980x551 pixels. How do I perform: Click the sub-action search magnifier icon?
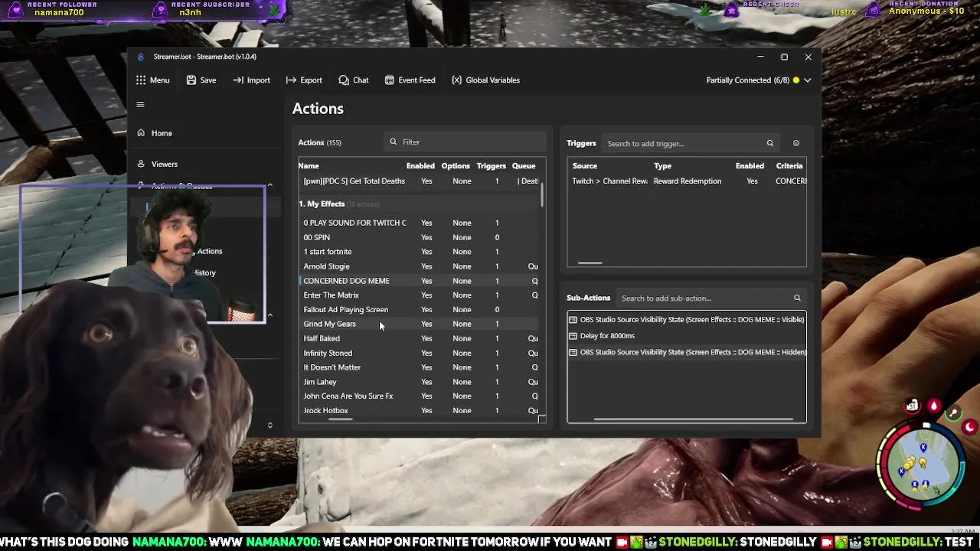[797, 298]
